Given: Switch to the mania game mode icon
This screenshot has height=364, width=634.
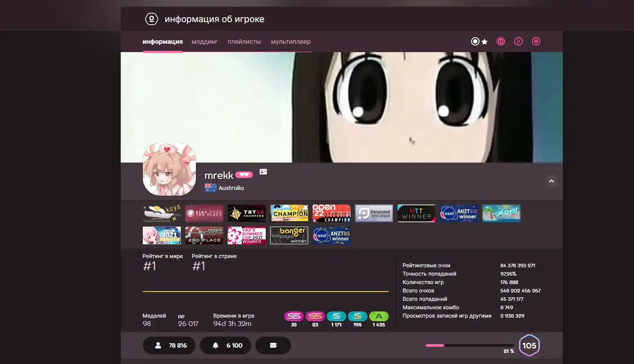Looking at the screenshot, I should pyautogui.click(x=536, y=42).
